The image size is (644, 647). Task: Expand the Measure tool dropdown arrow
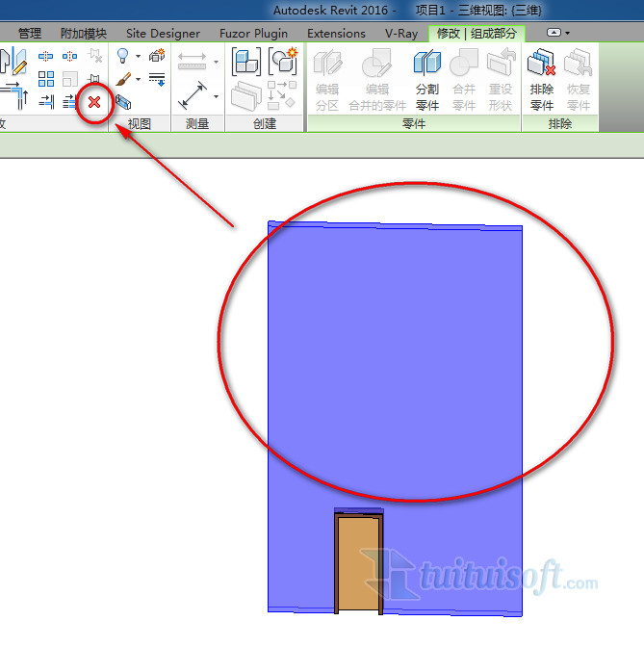[216, 62]
